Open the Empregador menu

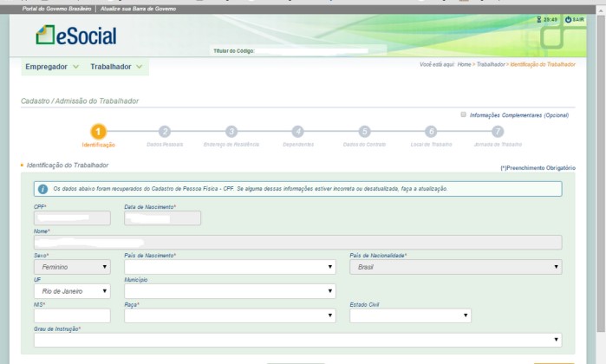52,67
